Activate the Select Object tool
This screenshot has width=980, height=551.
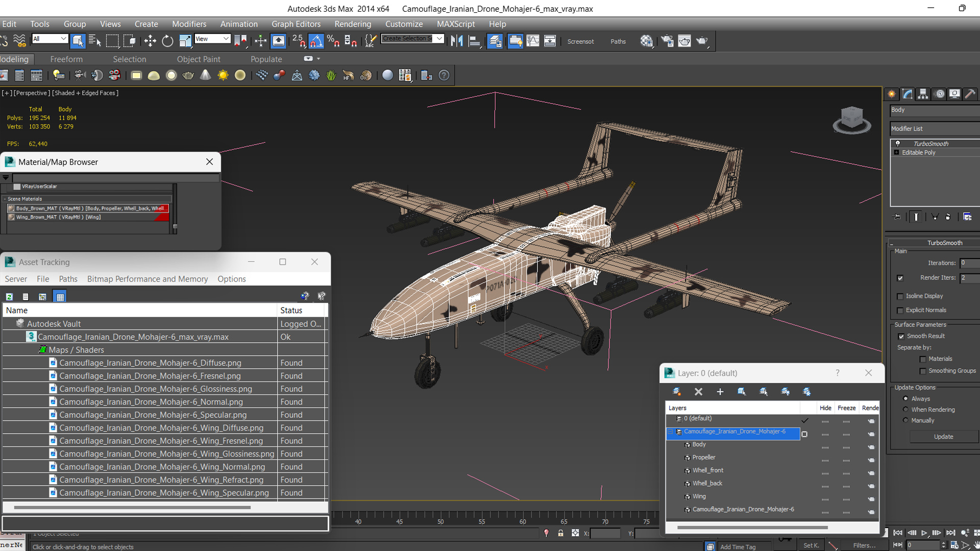78,41
